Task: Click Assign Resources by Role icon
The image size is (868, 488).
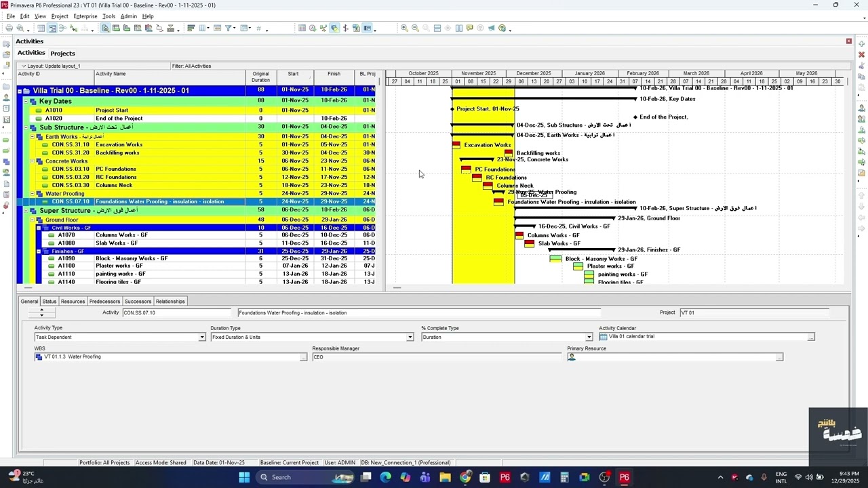Action: point(862,119)
